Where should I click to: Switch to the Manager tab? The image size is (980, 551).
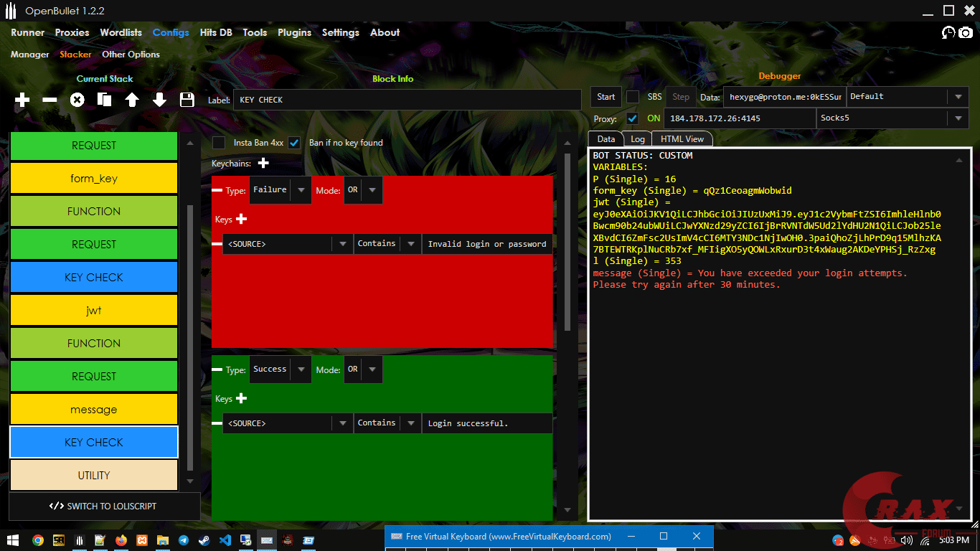(30, 55)
